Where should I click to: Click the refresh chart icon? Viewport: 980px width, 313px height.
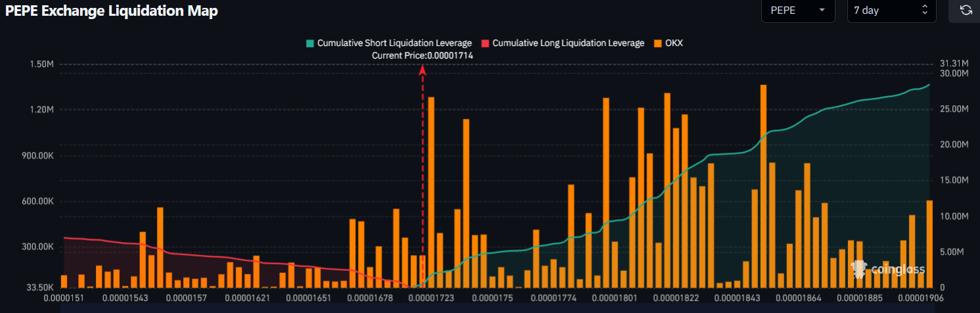(965, 11)
